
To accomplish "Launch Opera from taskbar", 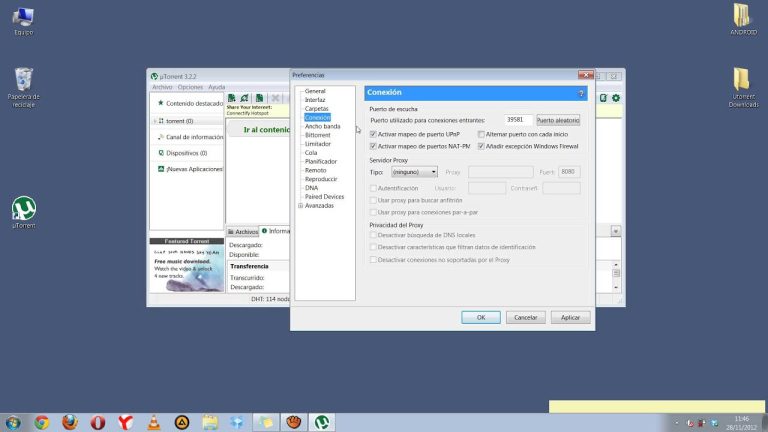I will [97, 422].
